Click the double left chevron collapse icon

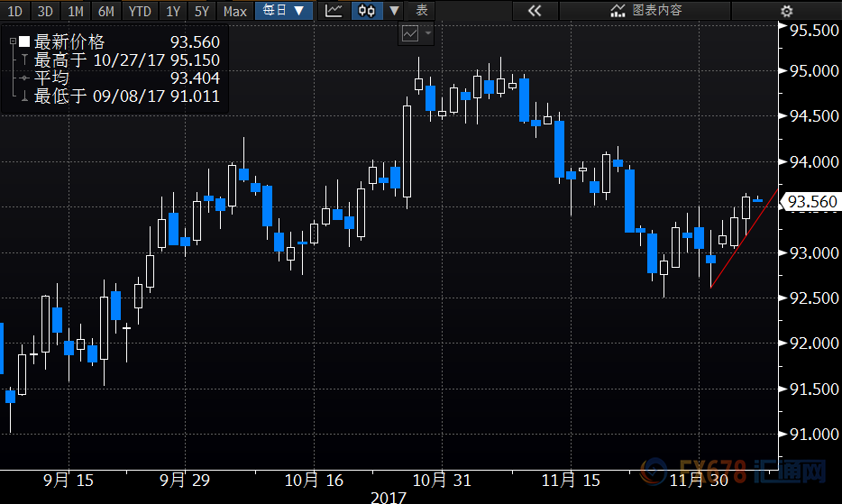535,11
